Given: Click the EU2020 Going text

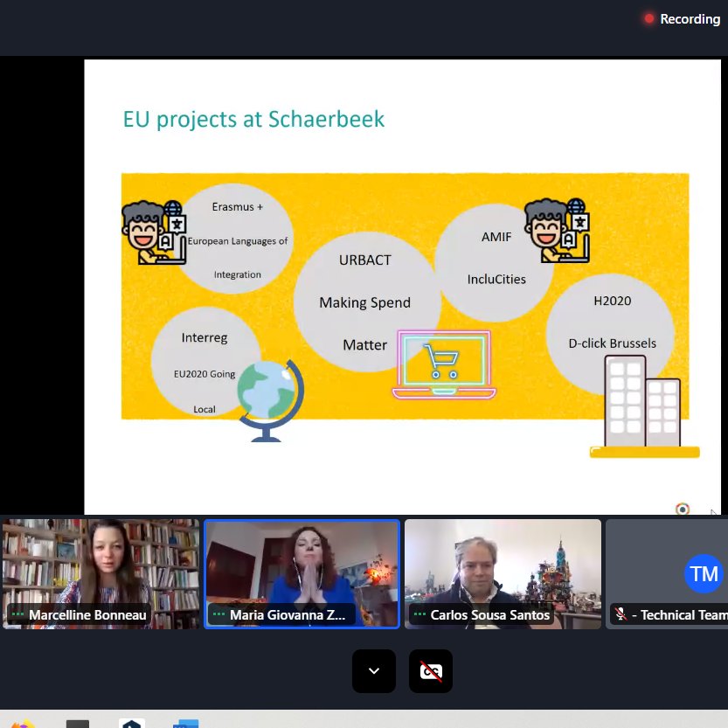Looking at the screenshot, I should 205,374.
